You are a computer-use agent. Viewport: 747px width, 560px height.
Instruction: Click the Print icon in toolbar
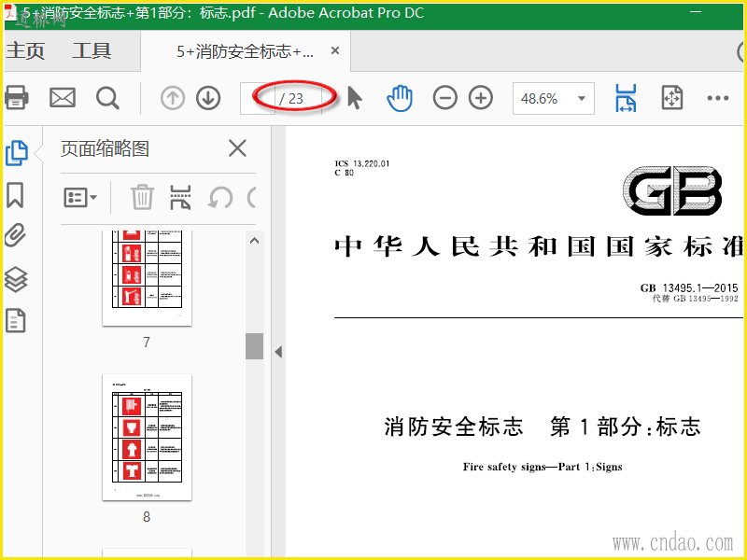coord(16,98)
